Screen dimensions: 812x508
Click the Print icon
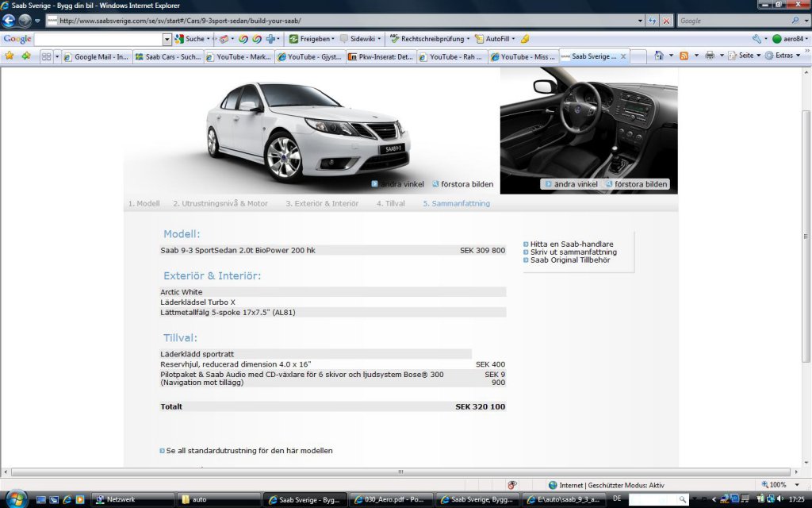tap(710, 56)
